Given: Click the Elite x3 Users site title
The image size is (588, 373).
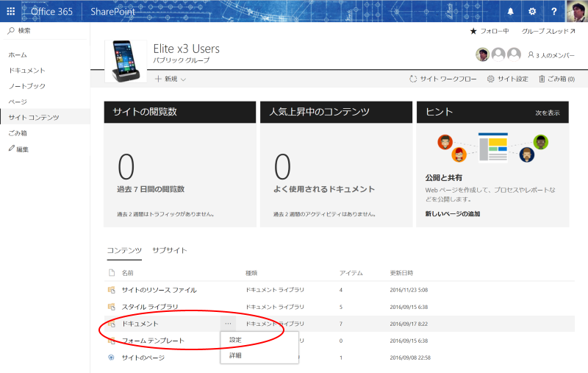Looking at the screenshot, I should [187, 49].
